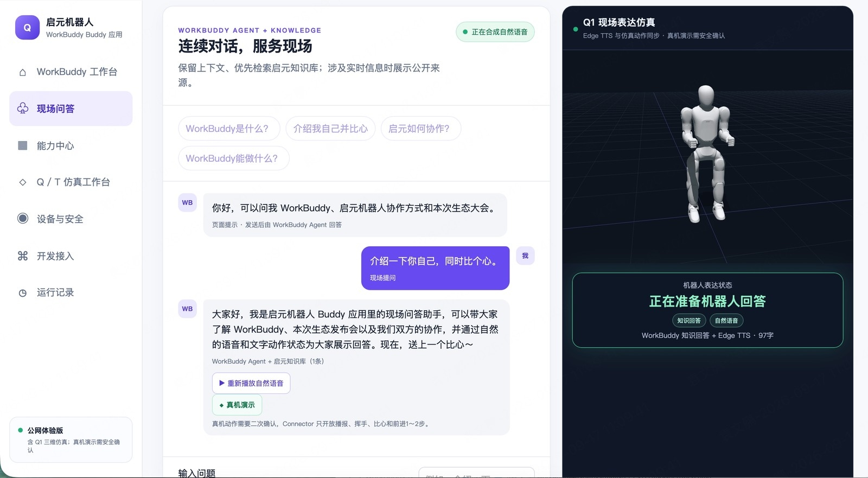Click the note 页面提示 · 发送后由 WorkBuddy Agent 回答
This screenshot has width=868, height=478.
(x=277, y=225)
